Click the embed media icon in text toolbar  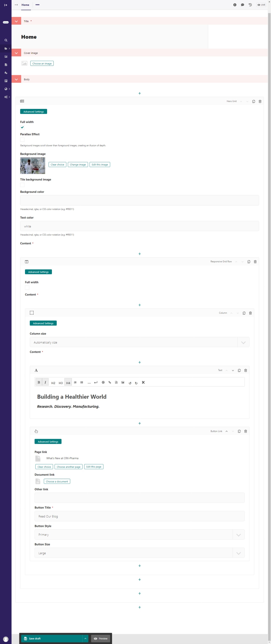tap(103, 382)
